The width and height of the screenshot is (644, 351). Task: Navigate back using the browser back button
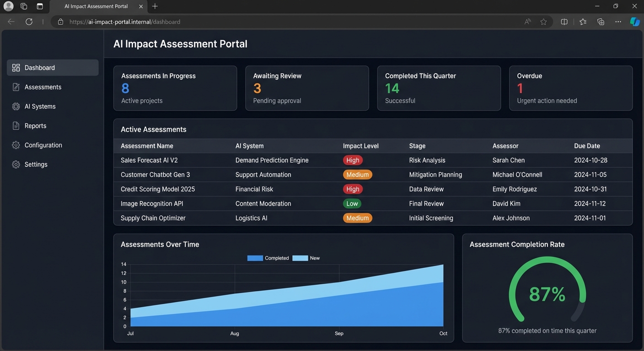[x=11, y=21]
